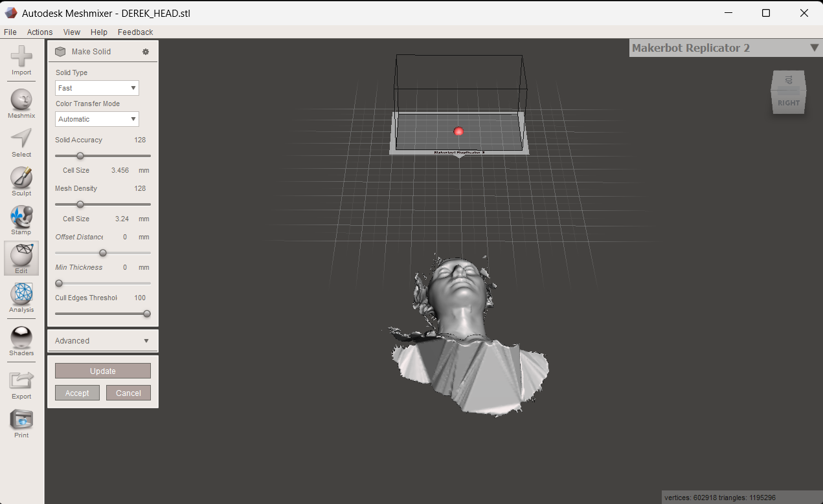This screenshot has width=823, height=504.
Task: Click the RIGHT face of view cube
Action: point(789,102)
